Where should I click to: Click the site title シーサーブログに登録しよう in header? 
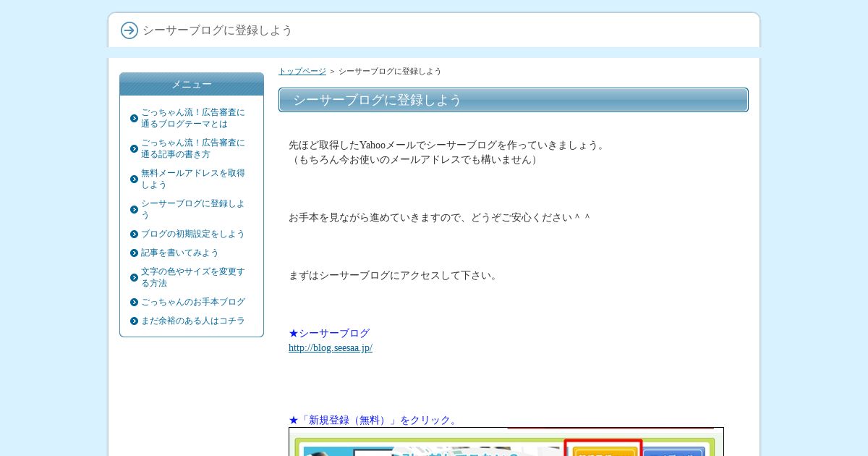click(x=218, y=30)
